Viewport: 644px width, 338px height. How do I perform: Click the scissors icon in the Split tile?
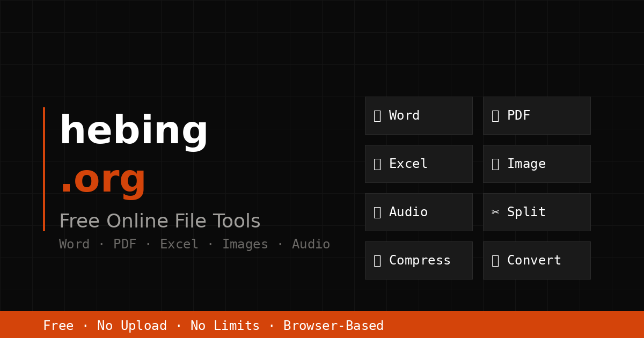pos(495,212)
